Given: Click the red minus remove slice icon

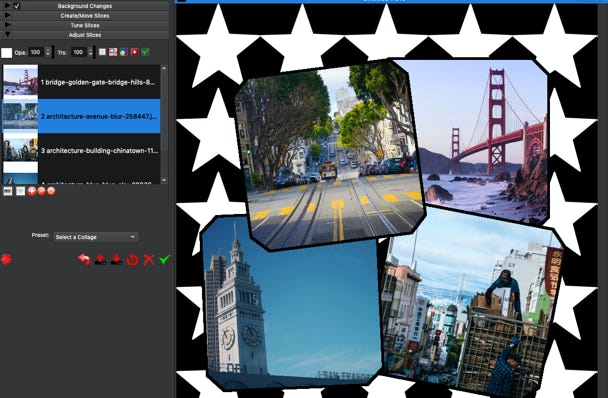Looking at the screenshot, I should (51, 190).
